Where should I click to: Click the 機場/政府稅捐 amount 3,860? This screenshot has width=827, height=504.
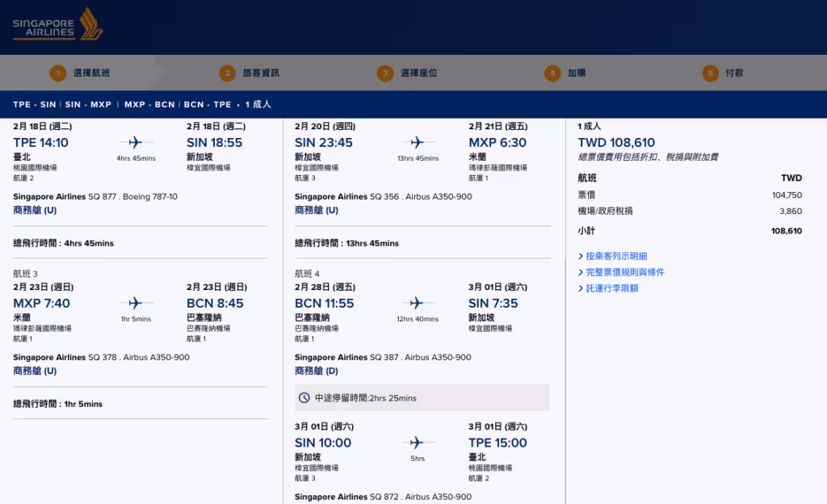click(791, 211)
